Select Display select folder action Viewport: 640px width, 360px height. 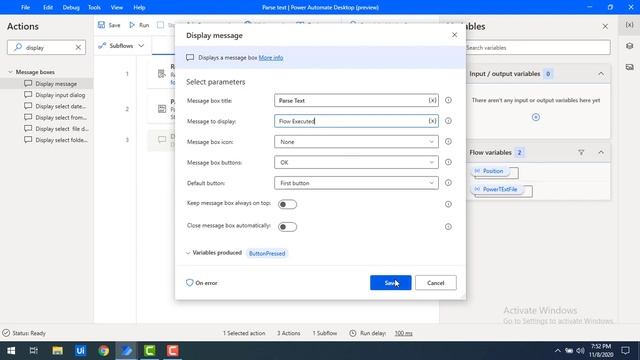point(55,140)
